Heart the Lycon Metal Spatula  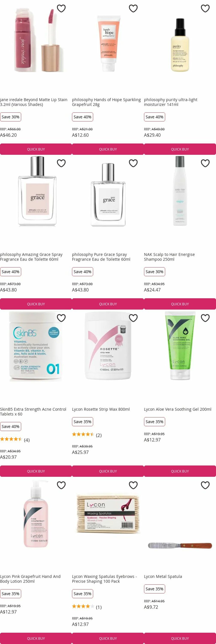pos(205,485)
